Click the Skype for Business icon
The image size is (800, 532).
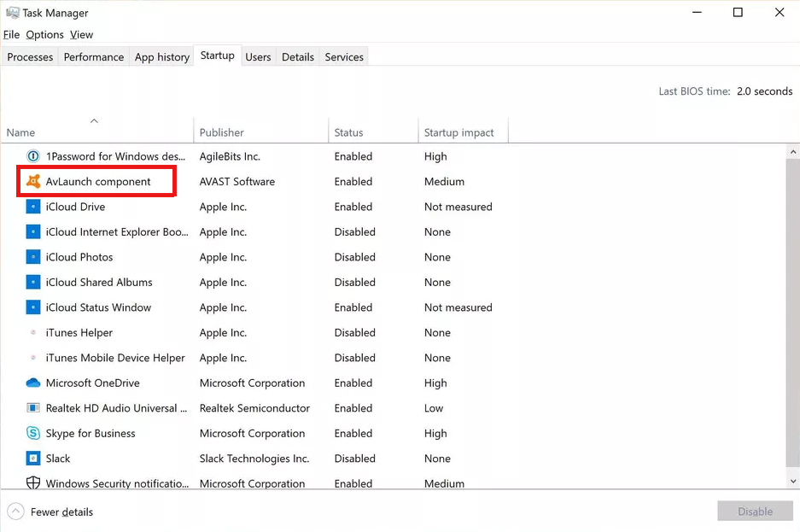[x=33, y=433]
